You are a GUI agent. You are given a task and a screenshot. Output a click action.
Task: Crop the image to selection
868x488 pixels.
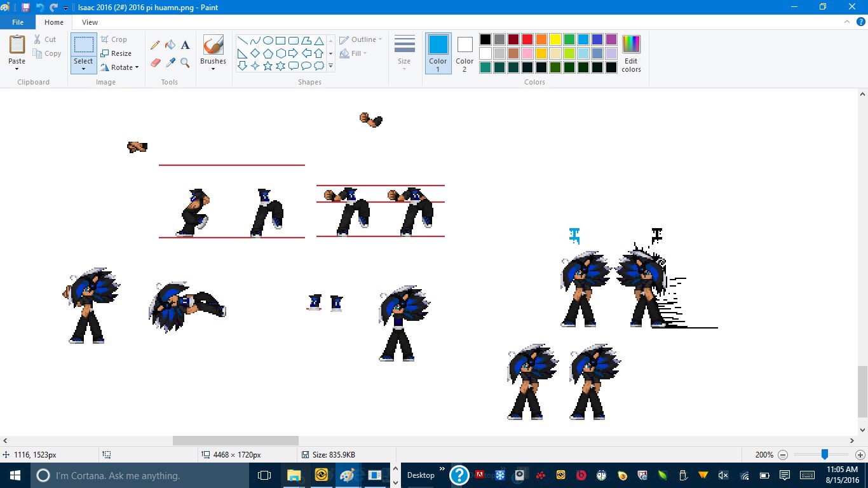[114, 39]
